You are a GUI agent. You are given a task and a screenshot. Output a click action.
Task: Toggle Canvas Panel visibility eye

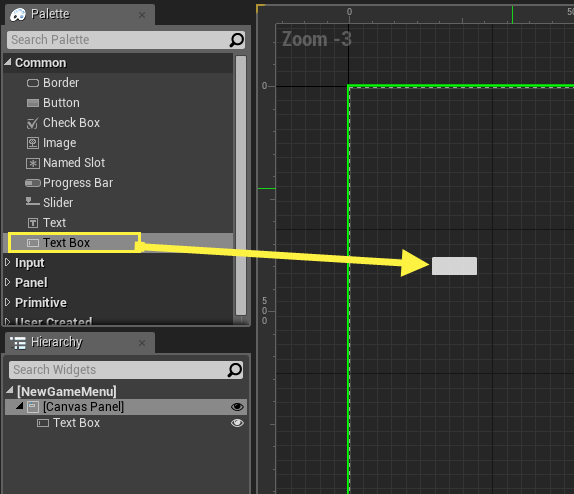tap(237, 406)
